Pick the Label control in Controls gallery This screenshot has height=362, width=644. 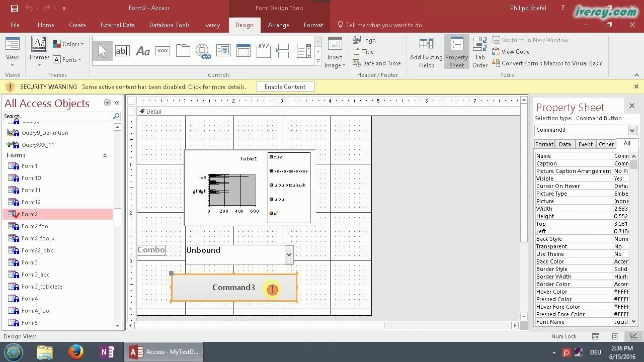coord(143,51)
